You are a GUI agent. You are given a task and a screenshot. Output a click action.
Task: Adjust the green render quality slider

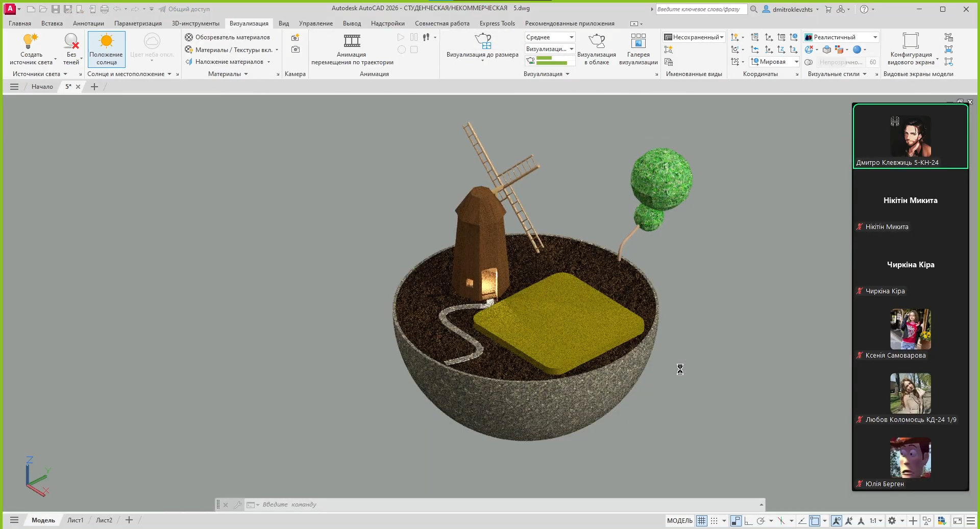click(551, 61)
